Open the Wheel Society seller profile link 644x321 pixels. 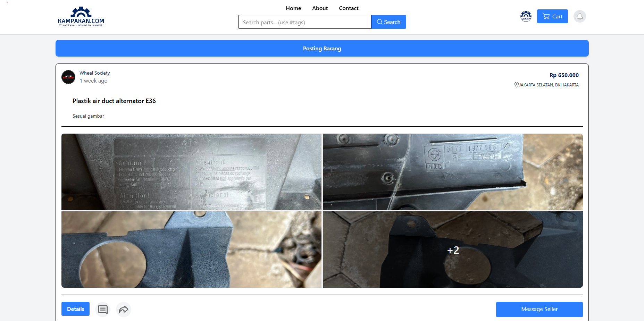pos(94,73)
